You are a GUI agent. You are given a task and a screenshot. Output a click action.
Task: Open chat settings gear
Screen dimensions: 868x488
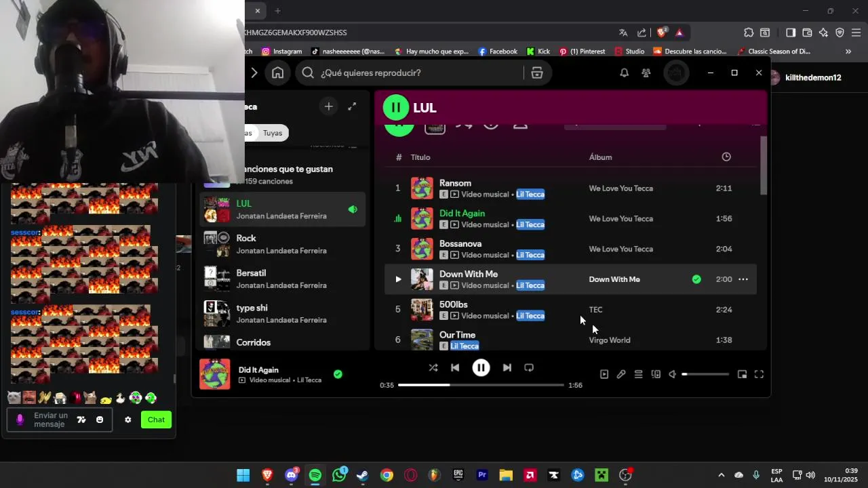(x=127, y=420)
